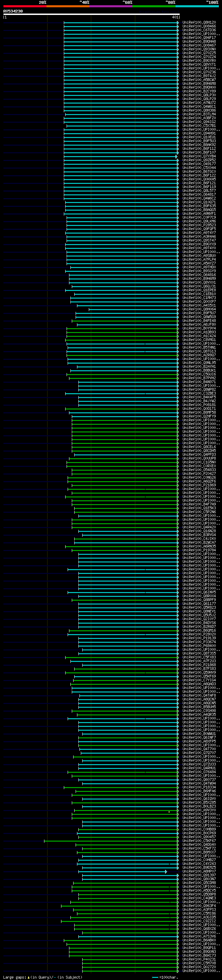Viewport: 222px width, 980px height.
Task: Select the UniRef100_Q8LP30 label
Action: click(x=199, y=95)
